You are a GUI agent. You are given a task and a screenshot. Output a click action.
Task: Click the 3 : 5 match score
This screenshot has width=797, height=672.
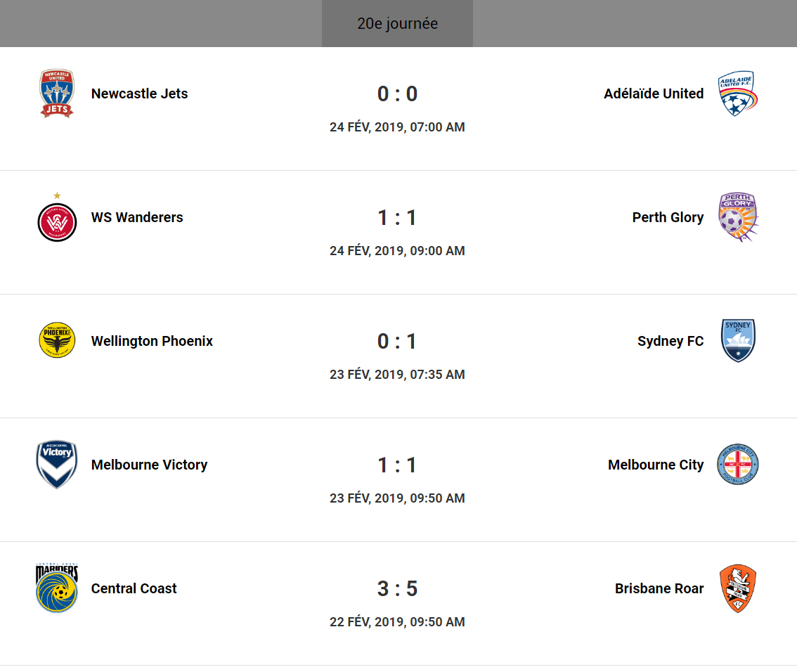397,588
